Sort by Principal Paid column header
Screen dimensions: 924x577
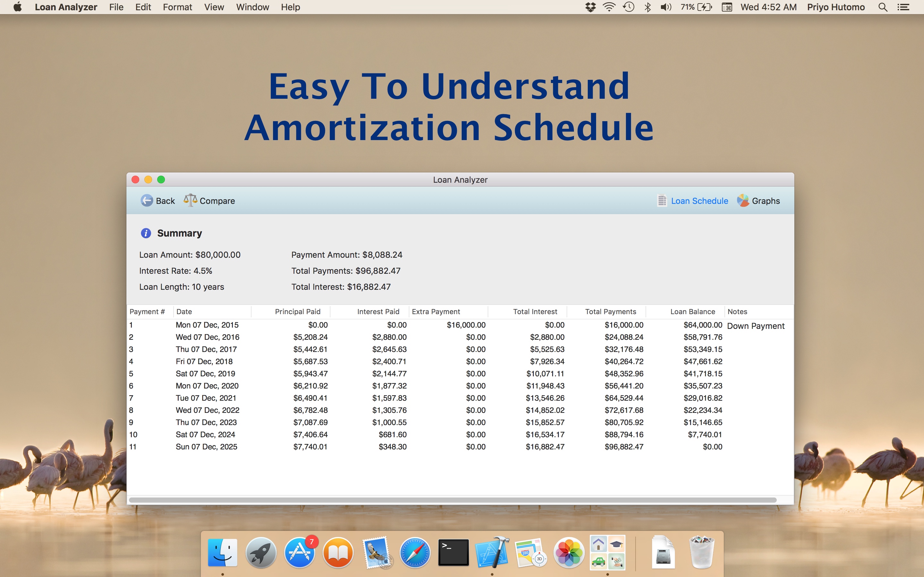[297, 311]
